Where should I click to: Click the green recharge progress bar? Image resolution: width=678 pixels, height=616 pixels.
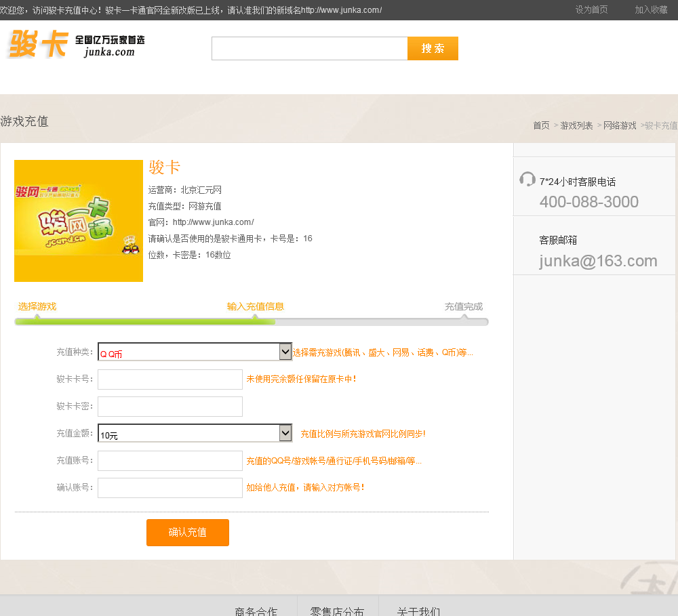click(145, 322)
